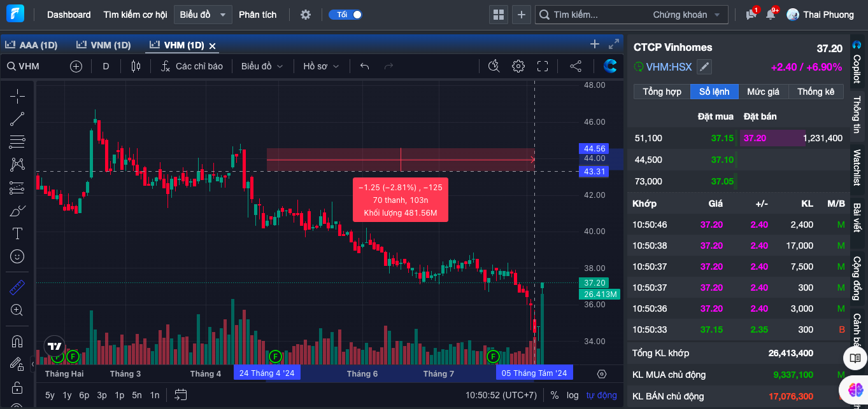Toggle tự động auto scale
Screen dimensions: 868x409
tap(602, 395)
